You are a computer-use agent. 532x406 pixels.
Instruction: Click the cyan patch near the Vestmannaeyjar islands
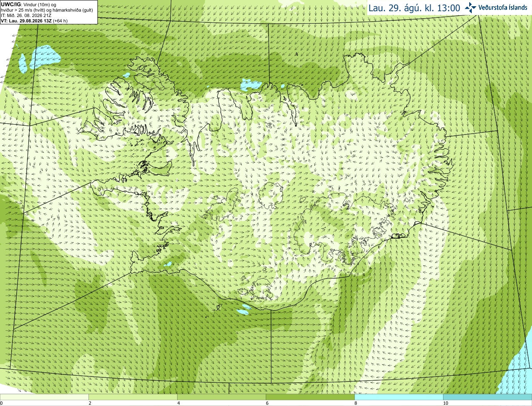tap(243, 309)
